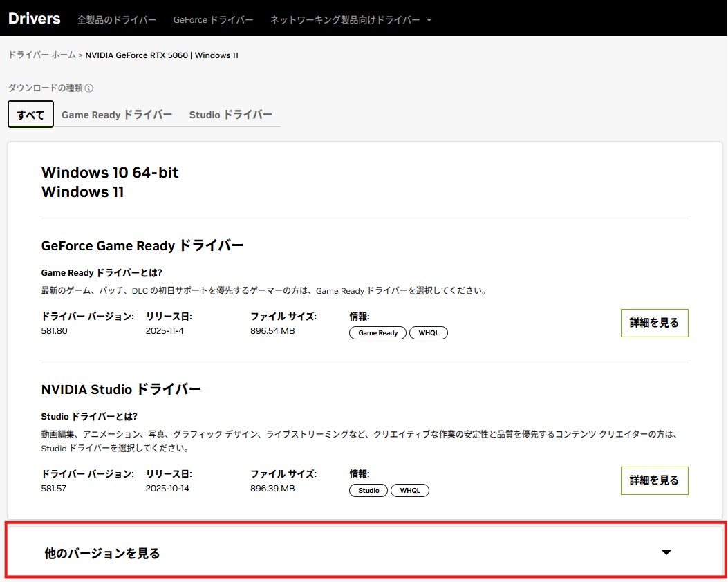728x582 pixels.
Task: Click the dropdown arrow next to ネットワーキング製品向けドライバー
Action: (x=429, y=20)
